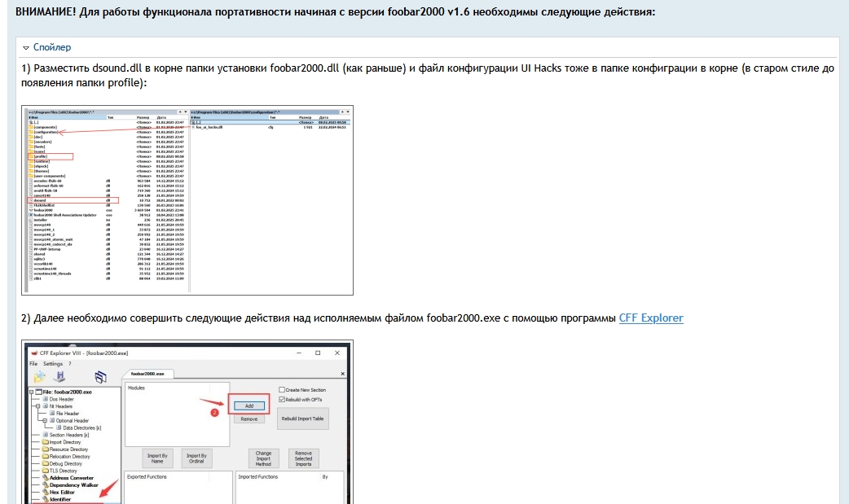The height and width of the screenshot is (504, 849).
Task: Click the Relocation Directory folder icon
Action: click(x=46, y=456)
